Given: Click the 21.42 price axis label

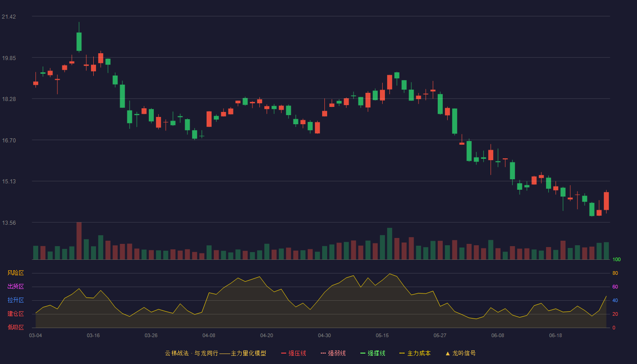Looking at the screenshot, I should pyautogui.click(x=9, y=17).
